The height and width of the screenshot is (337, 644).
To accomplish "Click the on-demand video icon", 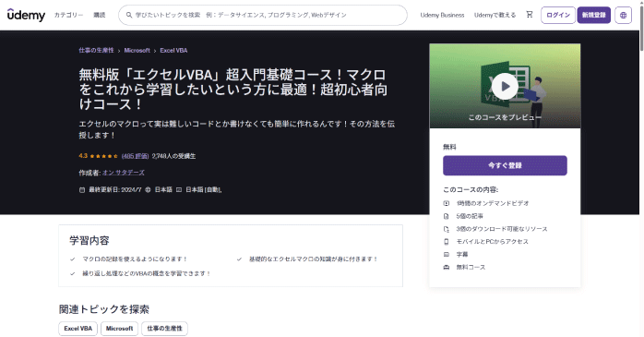I will [447, 203].
